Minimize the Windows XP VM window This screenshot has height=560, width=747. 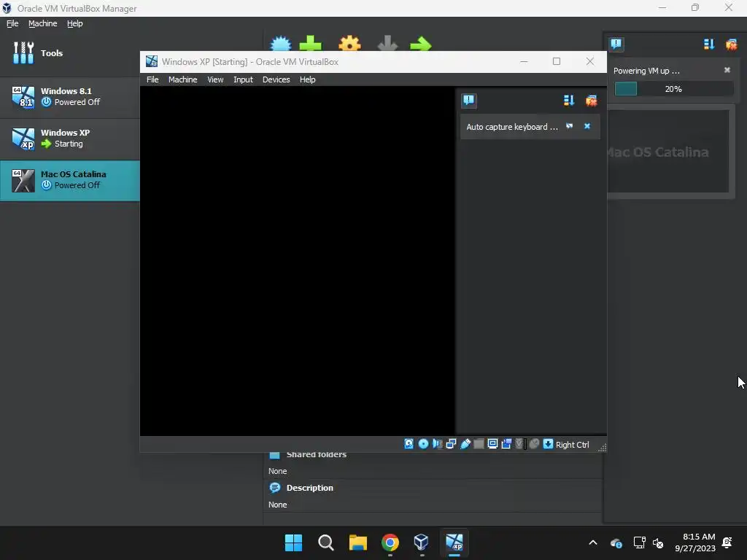tap(524, 61)
